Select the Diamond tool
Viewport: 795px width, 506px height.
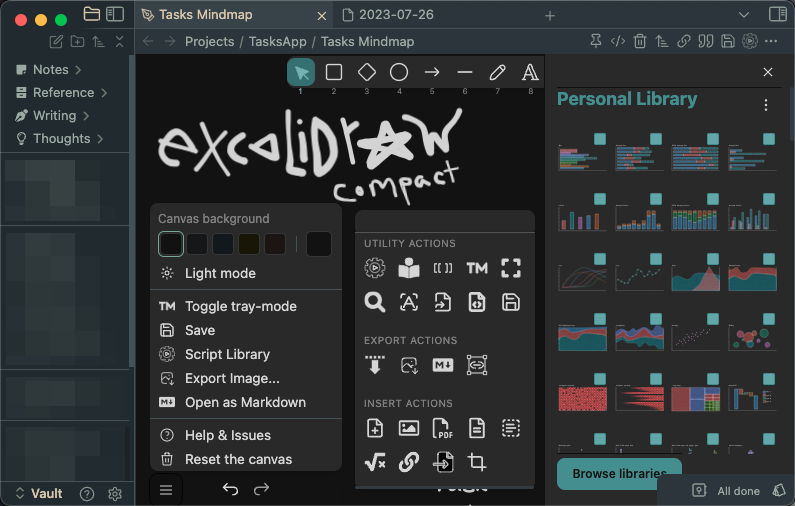(x=367, y=73)
